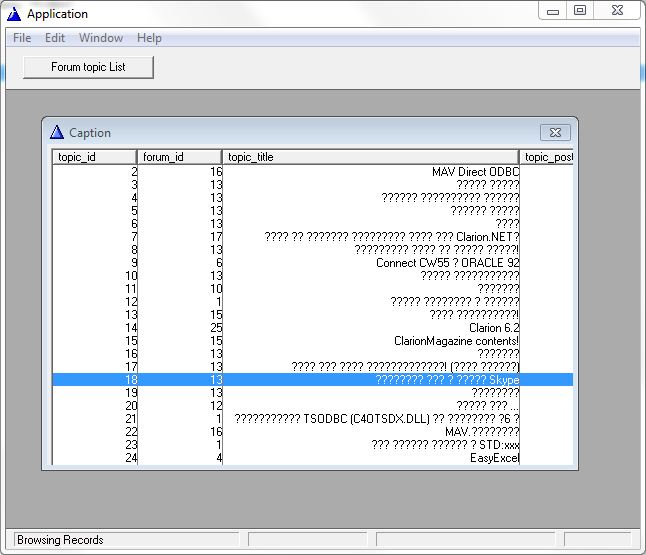Click the topic_title column header
The width and height of the screenshot is (646, 555).
pos(370,157)
